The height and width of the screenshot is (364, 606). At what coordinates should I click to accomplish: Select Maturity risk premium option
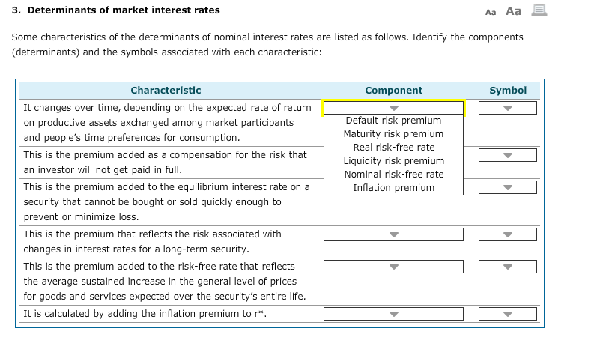coord(393,134)
